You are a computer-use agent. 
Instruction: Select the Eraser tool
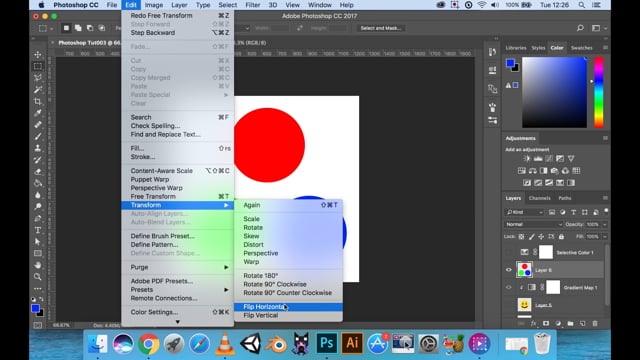point(38,171)
